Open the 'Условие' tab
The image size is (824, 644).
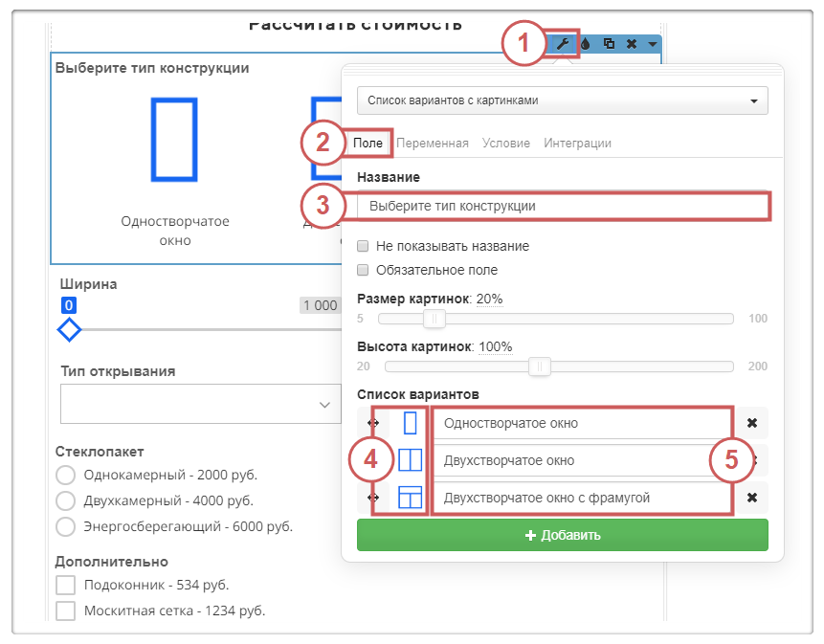(506, 144)
